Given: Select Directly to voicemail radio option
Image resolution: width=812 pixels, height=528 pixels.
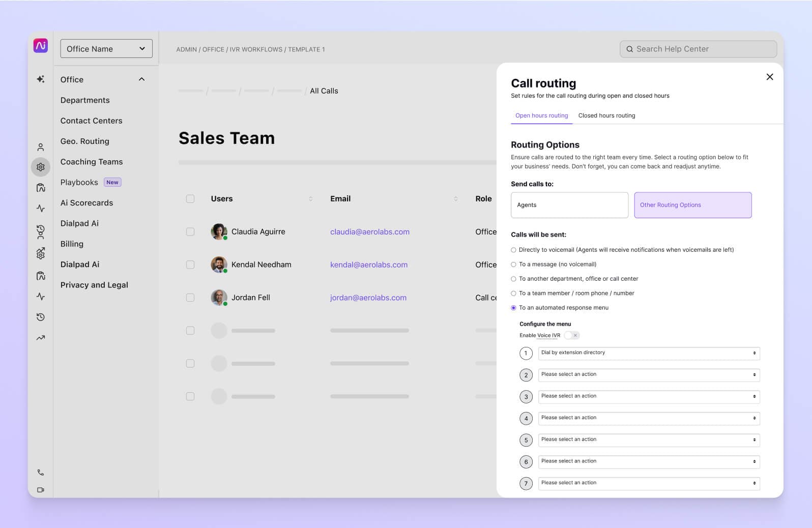Looking at the screenshot, I should tap(513, 250).
